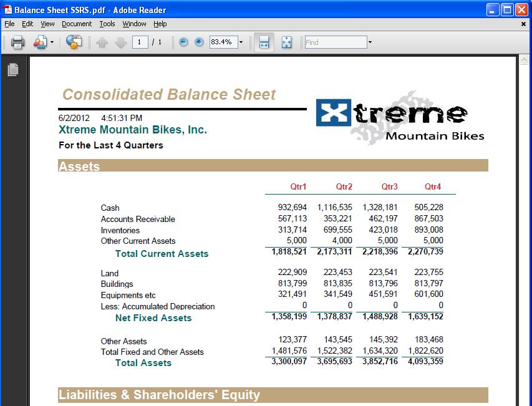Screen dimensions: 532x406
Task: Toggle the Fit Width scrolling mode
Action: 264,42
